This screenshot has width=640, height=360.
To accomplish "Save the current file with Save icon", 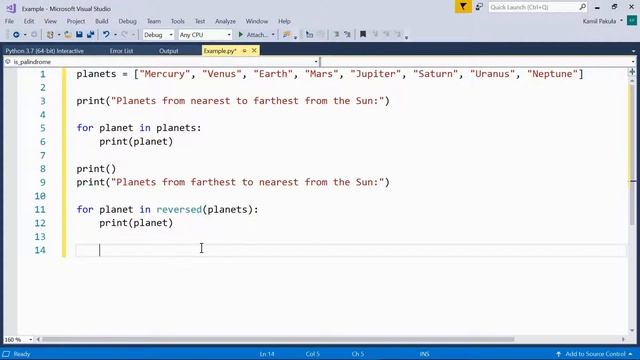I will click(x=79, y=35).
